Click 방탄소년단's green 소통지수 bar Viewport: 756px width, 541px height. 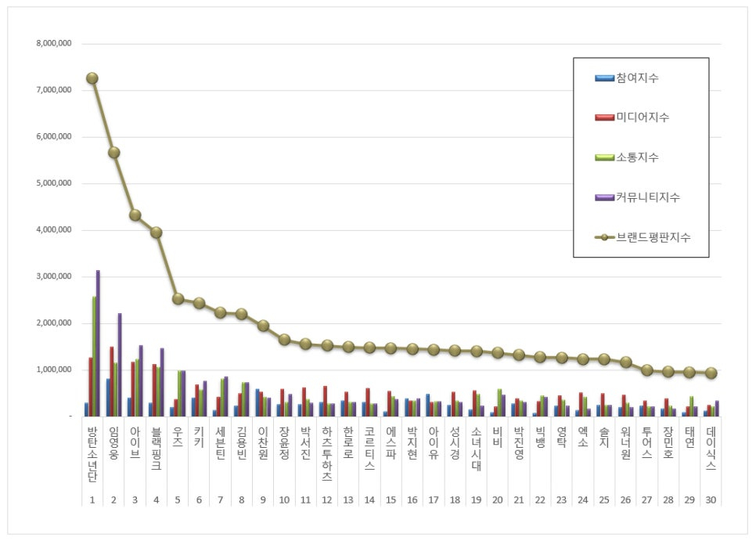pos(94,356)
